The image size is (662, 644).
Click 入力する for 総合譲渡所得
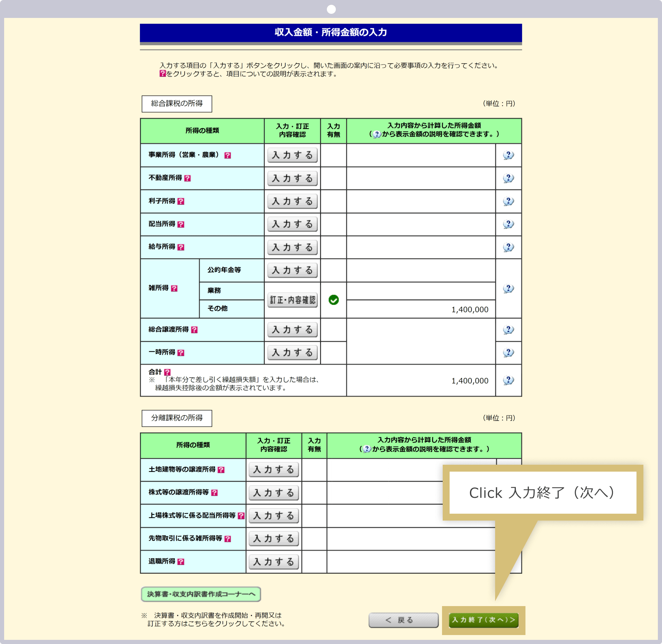[292, 330]
